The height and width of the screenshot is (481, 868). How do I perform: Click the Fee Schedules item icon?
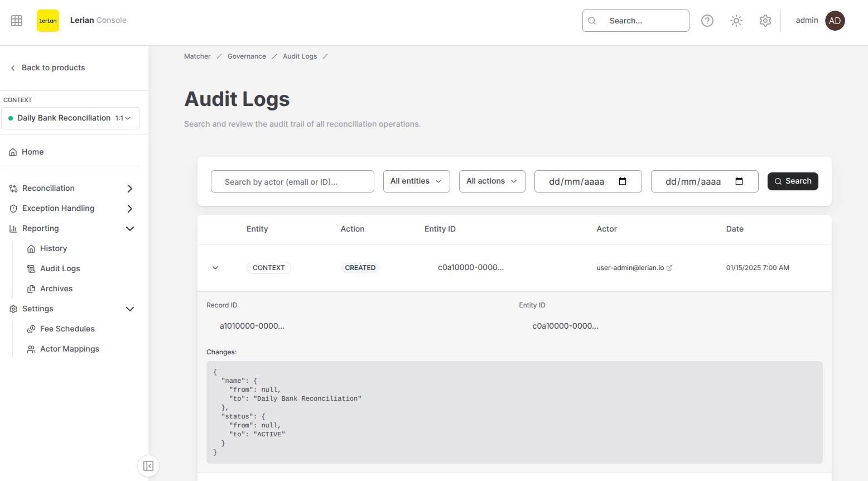point(31,329)
